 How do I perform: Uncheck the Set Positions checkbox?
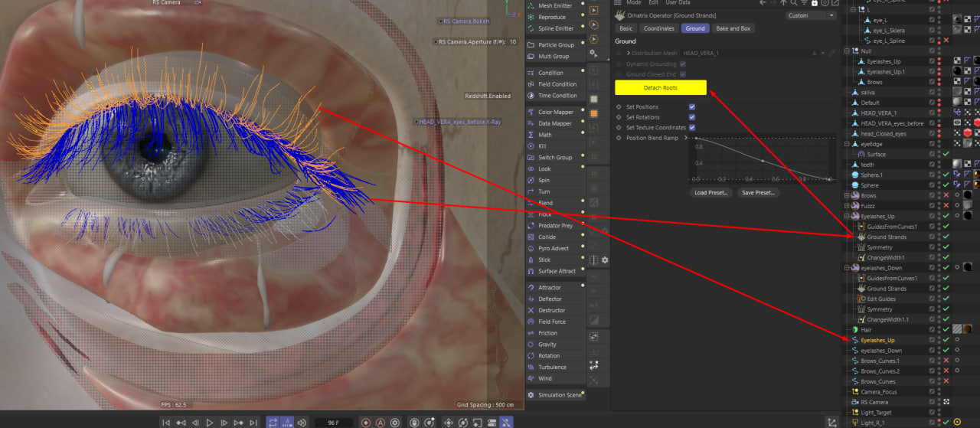pyautogui.click(x=692, y=107)
